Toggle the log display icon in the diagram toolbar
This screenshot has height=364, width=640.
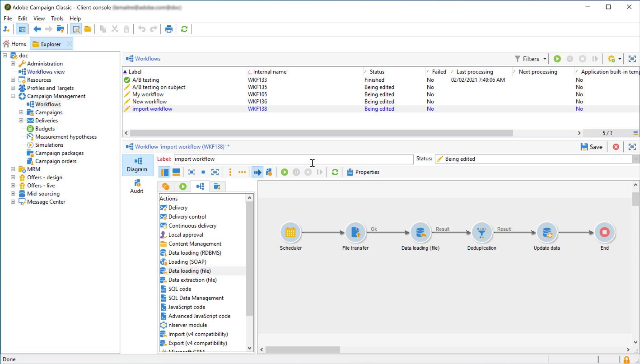pos(269,172)
